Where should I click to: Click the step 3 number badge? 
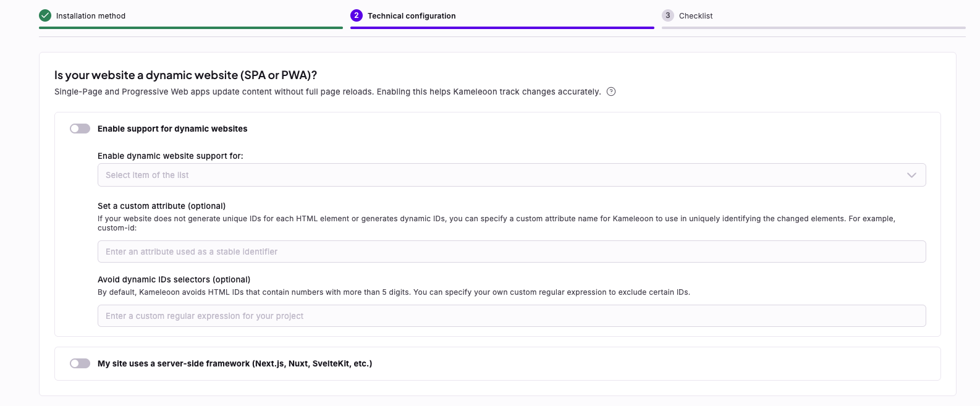pyautogui.click(x=668, y=15)
